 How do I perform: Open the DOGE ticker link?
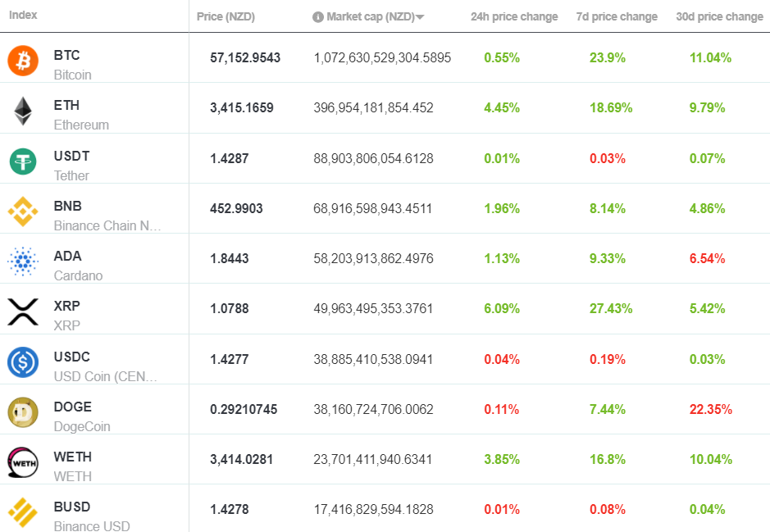coord(73,407)
